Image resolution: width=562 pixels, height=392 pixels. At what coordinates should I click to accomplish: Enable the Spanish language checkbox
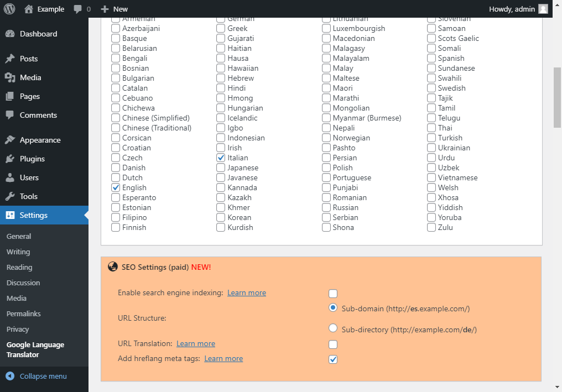click(431, 58)
